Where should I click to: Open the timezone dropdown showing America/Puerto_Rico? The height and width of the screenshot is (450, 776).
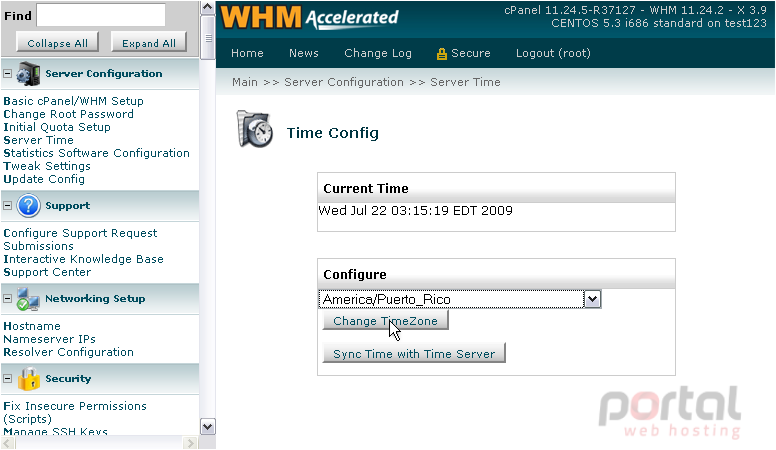pyautogui.click(x=460, y=299)
